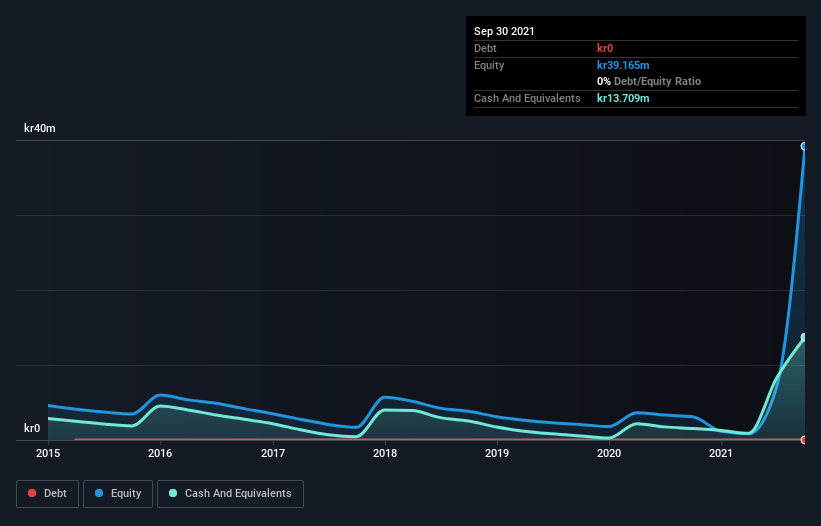Viewport: 821px width, 526px height.
Task: Click the 2018 x-axis label
Action: 385,453
